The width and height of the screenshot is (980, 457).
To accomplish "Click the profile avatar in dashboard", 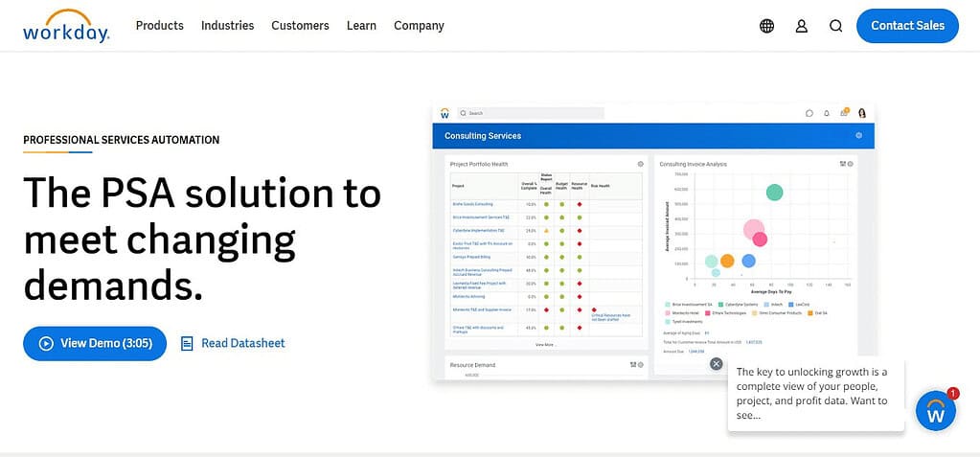I will point(862,113).
